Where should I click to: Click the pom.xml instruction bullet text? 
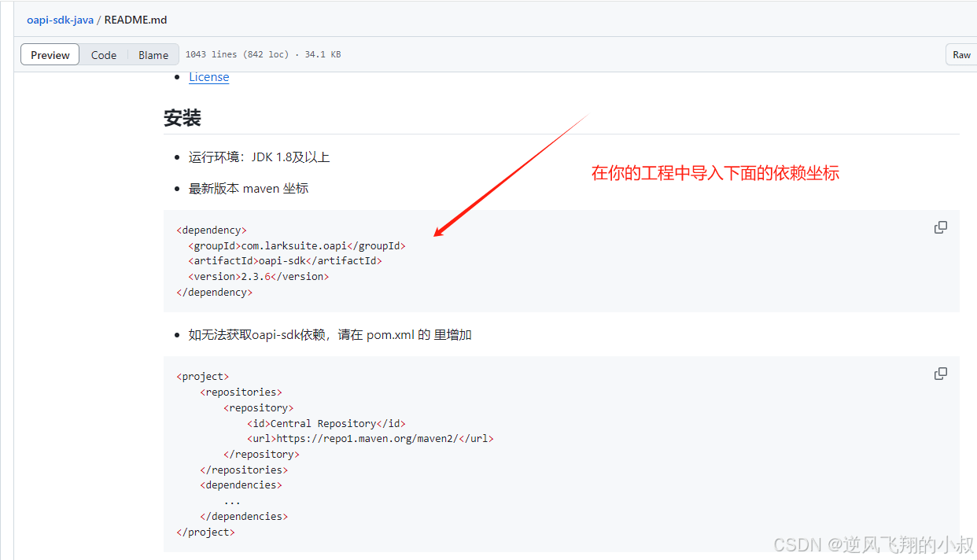click(330, 335)
